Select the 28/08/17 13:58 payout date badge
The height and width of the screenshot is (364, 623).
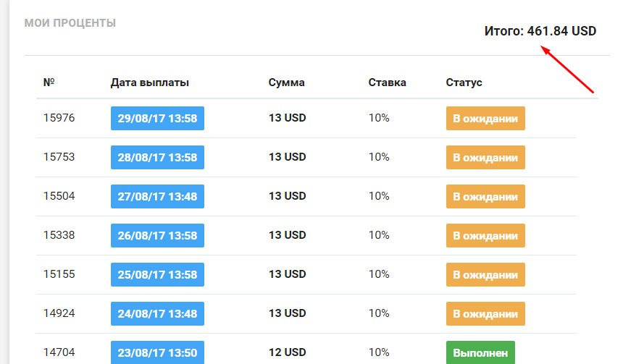click(157, 157)
